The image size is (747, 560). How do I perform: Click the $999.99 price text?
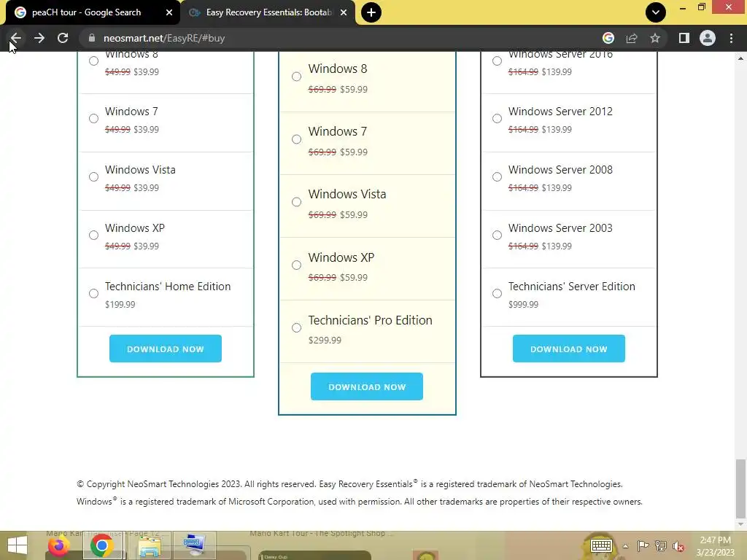click(523, 304)
